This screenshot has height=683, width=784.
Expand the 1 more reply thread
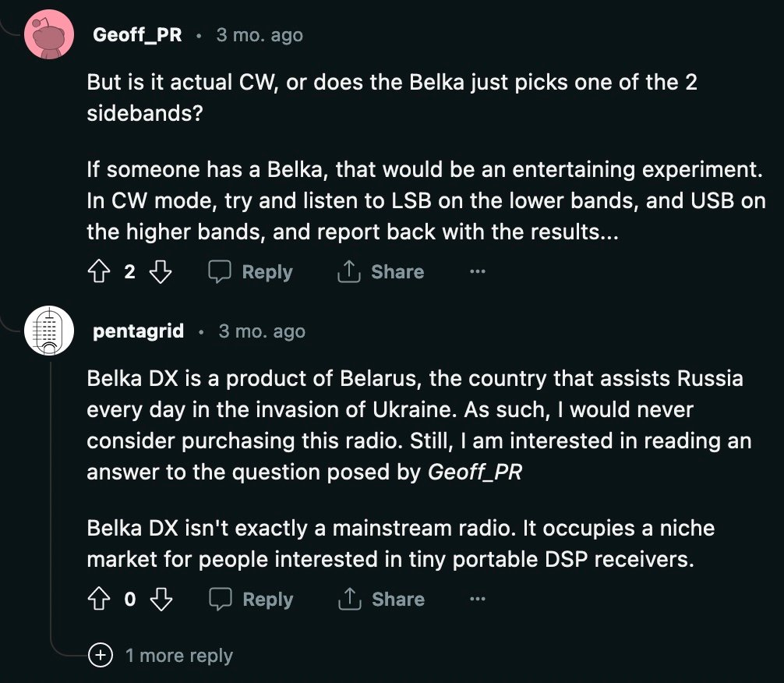pos(179,656)
